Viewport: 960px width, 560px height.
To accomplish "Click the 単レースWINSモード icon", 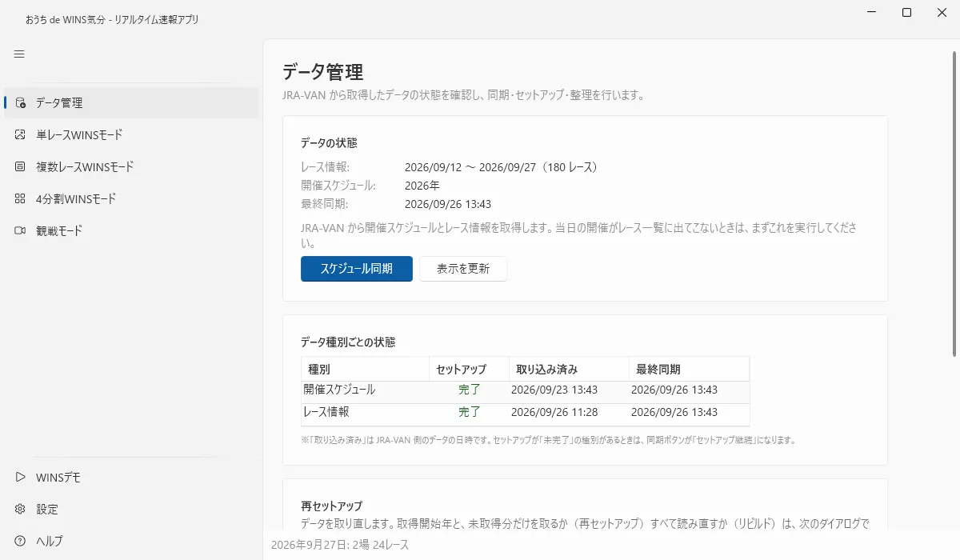I will click(x=20, y=135).
